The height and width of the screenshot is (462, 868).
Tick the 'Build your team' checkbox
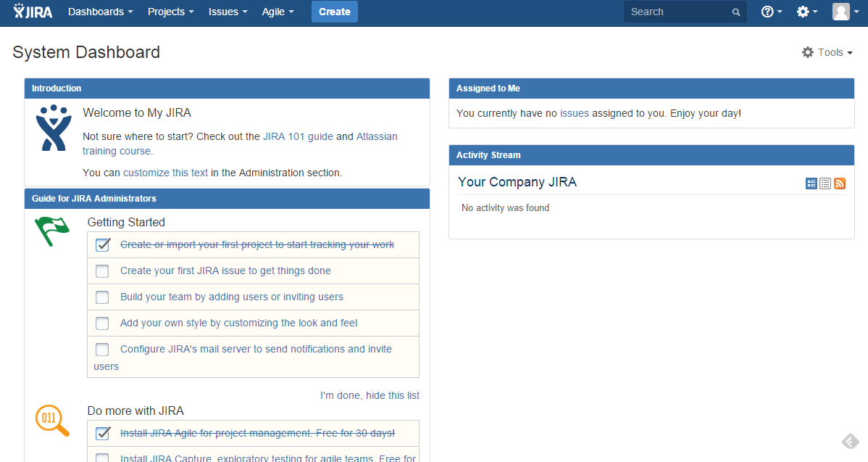point(102,297)
